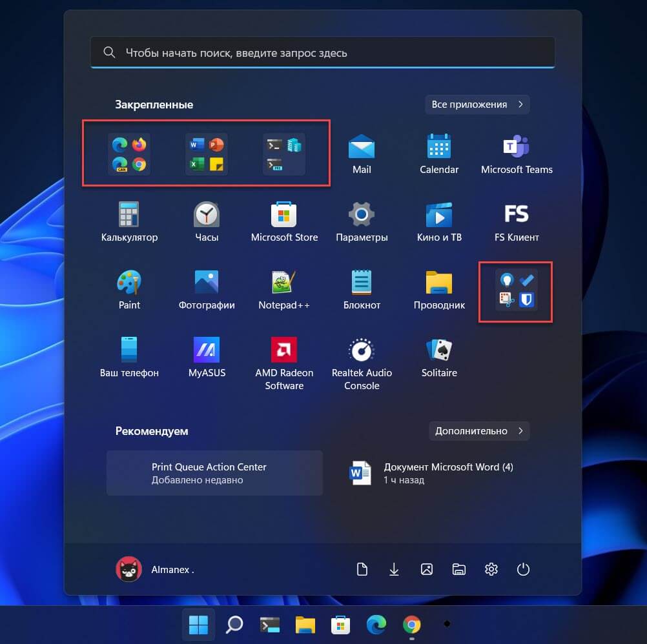647x644 pixels.
Task: Open the browsers folder with Edge and Firefox
Action: pos(129,154)
